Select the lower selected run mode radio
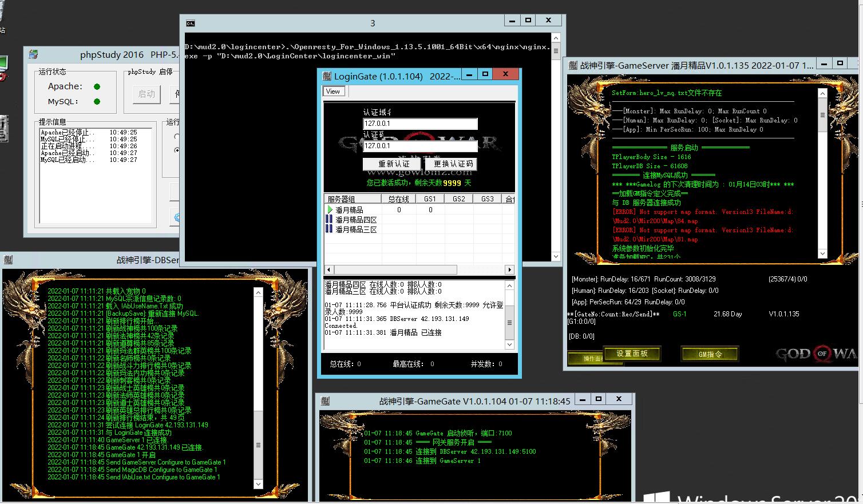863x504 pixels. pyautogui.click(x=177, y=150)
